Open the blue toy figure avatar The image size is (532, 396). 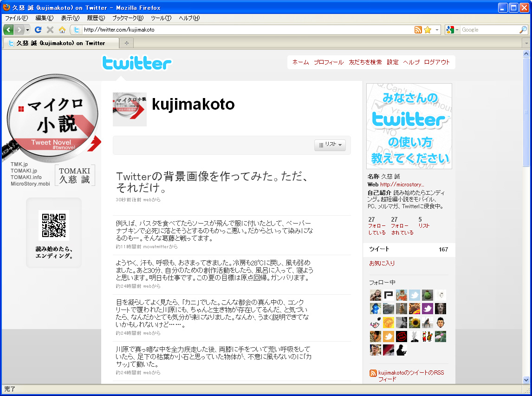[375, 309]
